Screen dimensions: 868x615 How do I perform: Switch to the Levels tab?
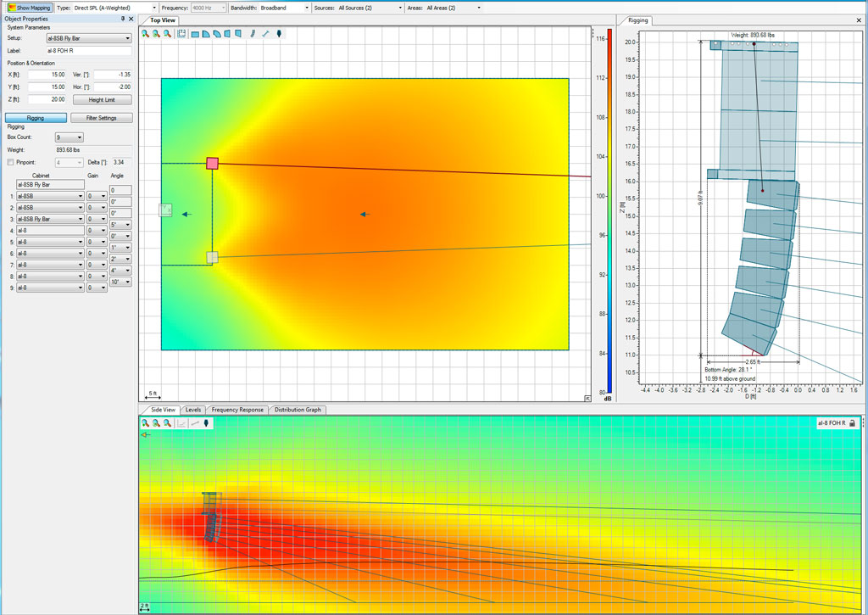point(193,410)
